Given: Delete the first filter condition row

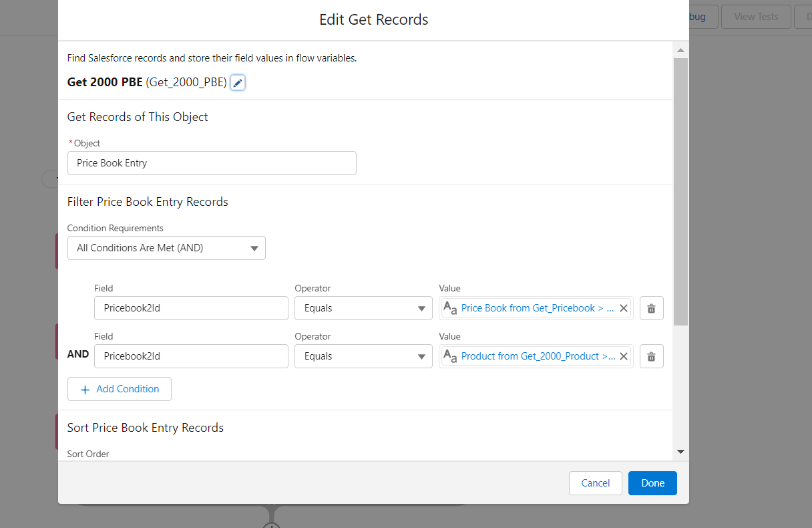Looking at the screenshot, I should [x=651, y=308].
